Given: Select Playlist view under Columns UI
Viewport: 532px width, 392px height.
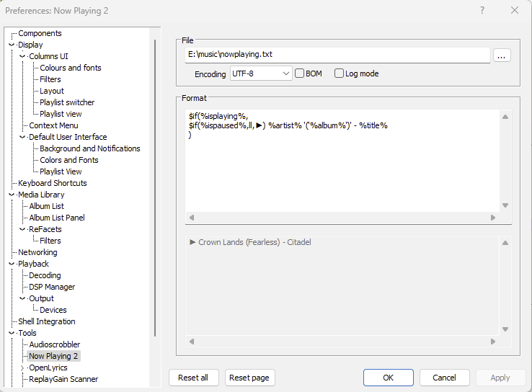Looking at the screenshot, I should click(x=61, y=114).
